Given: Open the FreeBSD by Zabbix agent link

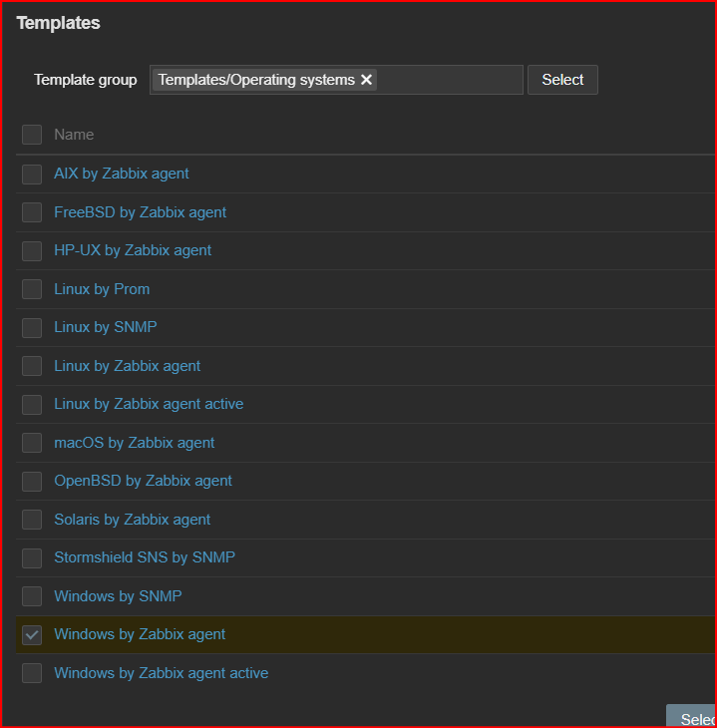Looking at the screenshot, I should (140, 212).
